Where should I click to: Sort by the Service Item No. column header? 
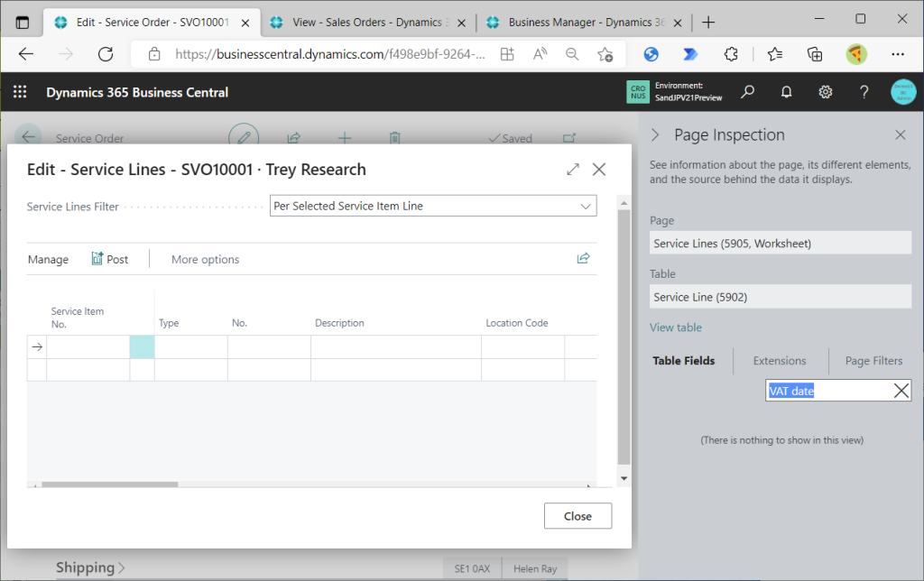tap(78, 318)
